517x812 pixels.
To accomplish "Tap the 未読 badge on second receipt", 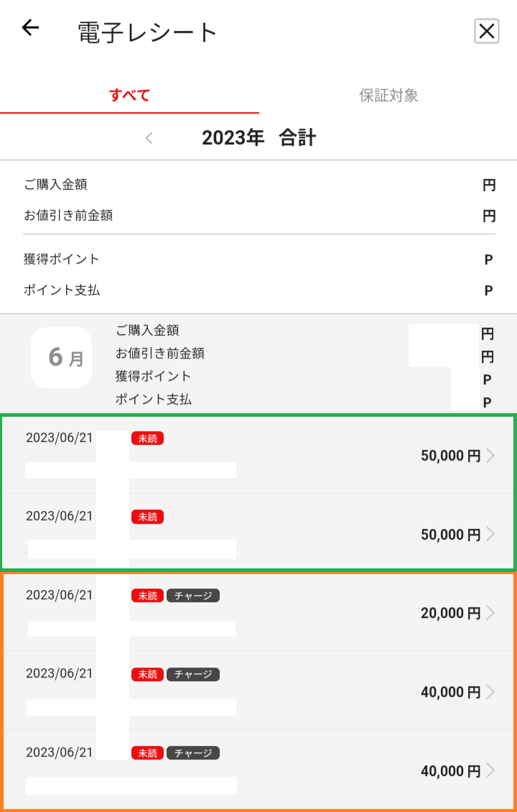I will pos(147,517).
